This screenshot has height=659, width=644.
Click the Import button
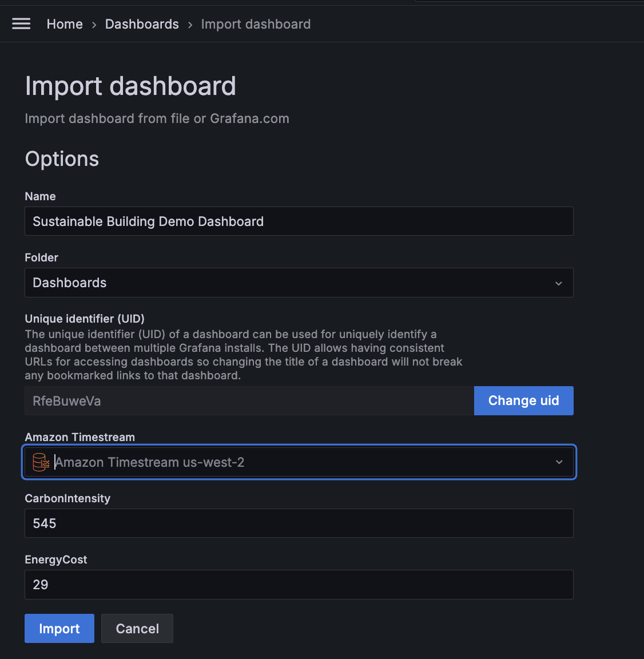tap(59, 628)
